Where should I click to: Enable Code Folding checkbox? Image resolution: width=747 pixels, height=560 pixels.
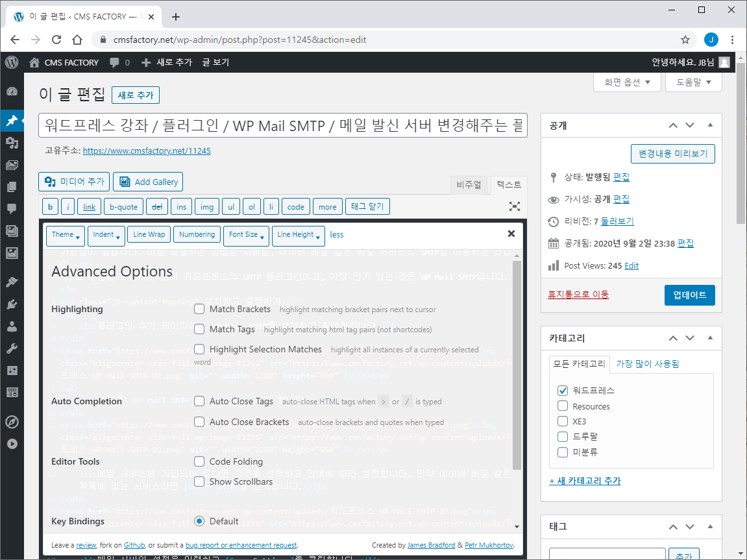pos(199,461)
